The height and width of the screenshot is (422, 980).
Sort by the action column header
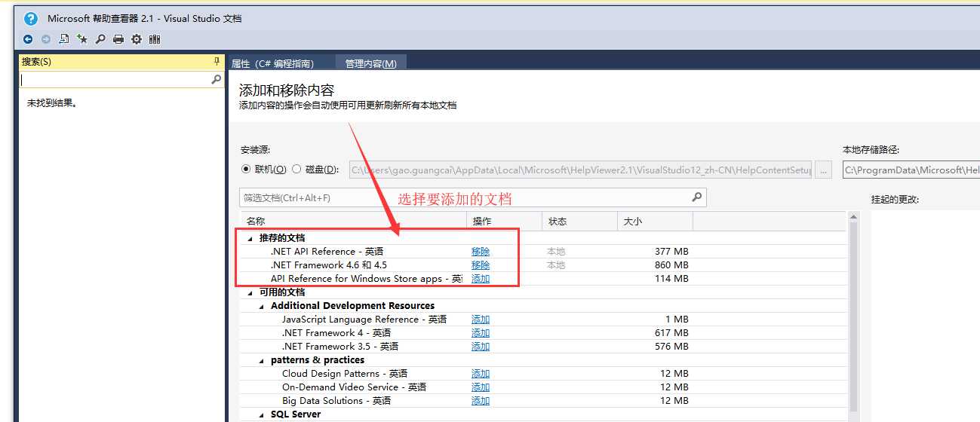tap(504, 222)
